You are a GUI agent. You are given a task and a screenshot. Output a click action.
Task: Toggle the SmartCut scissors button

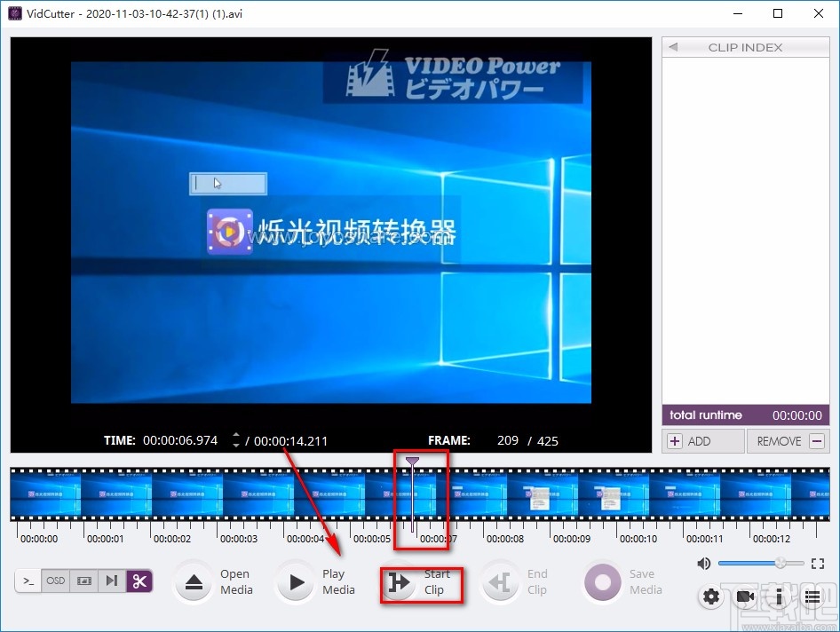point(139,581)
